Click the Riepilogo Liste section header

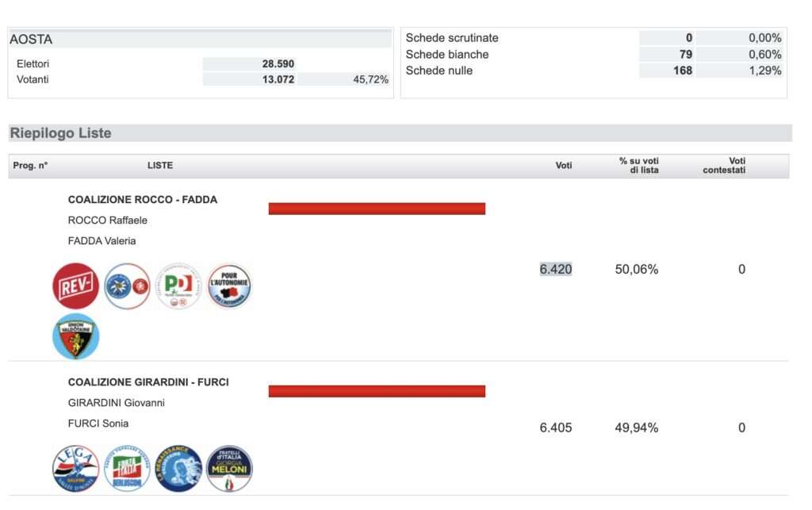tap(61, 133)
